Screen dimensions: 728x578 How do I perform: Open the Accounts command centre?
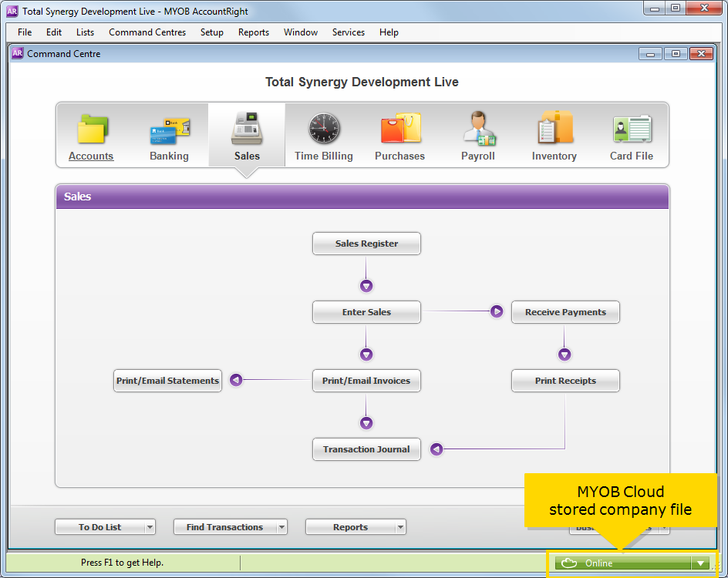click(x=90, y=135)
